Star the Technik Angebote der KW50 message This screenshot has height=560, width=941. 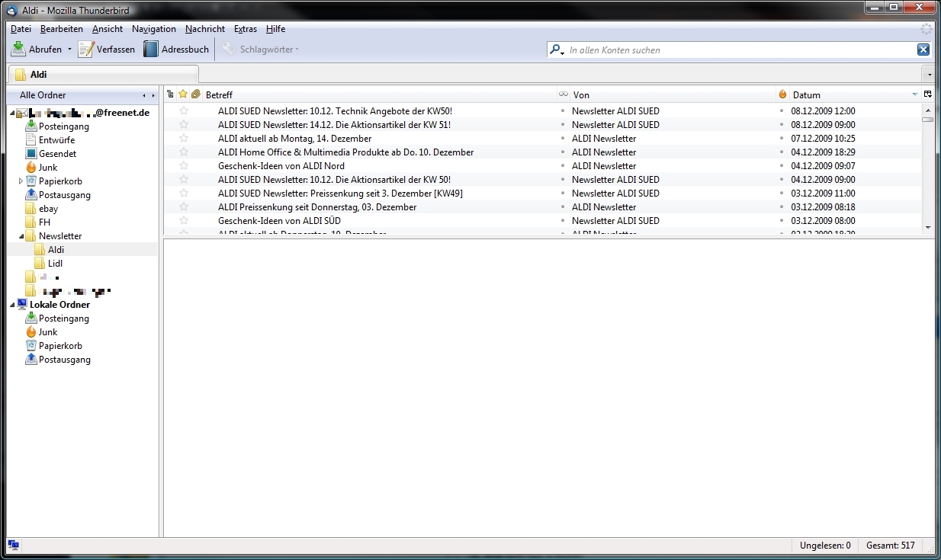[183, 111]
